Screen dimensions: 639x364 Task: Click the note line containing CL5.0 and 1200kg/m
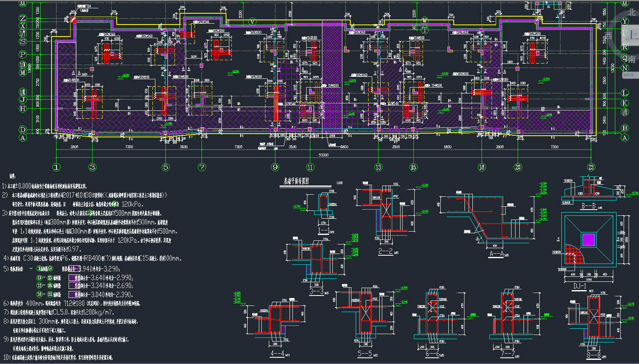pos(58,312)
